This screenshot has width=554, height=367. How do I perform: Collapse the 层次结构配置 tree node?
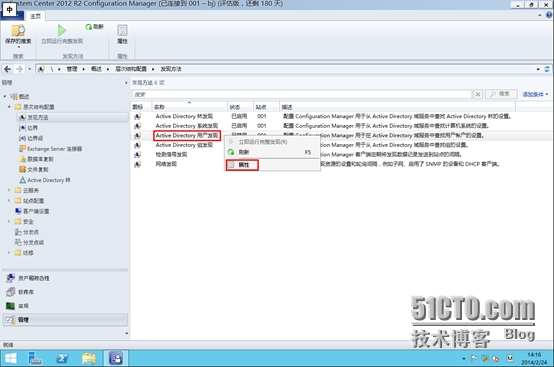[x=9, y=107]
